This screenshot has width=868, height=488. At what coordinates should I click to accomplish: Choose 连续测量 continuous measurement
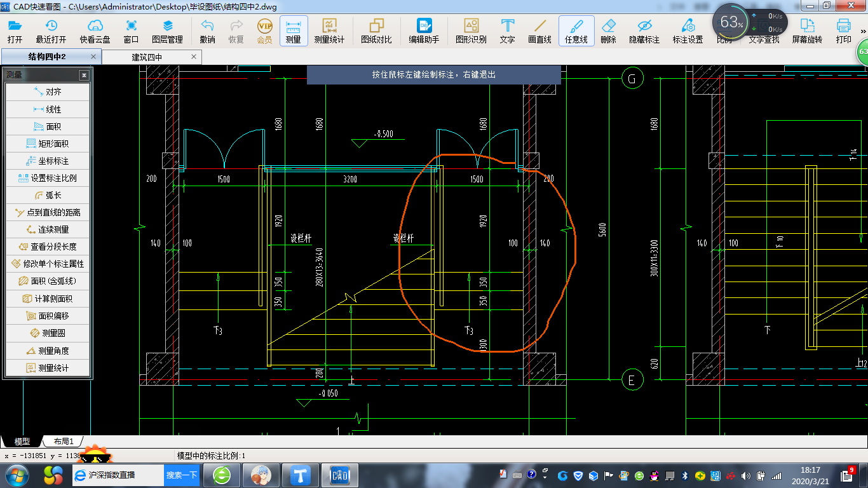48,229
